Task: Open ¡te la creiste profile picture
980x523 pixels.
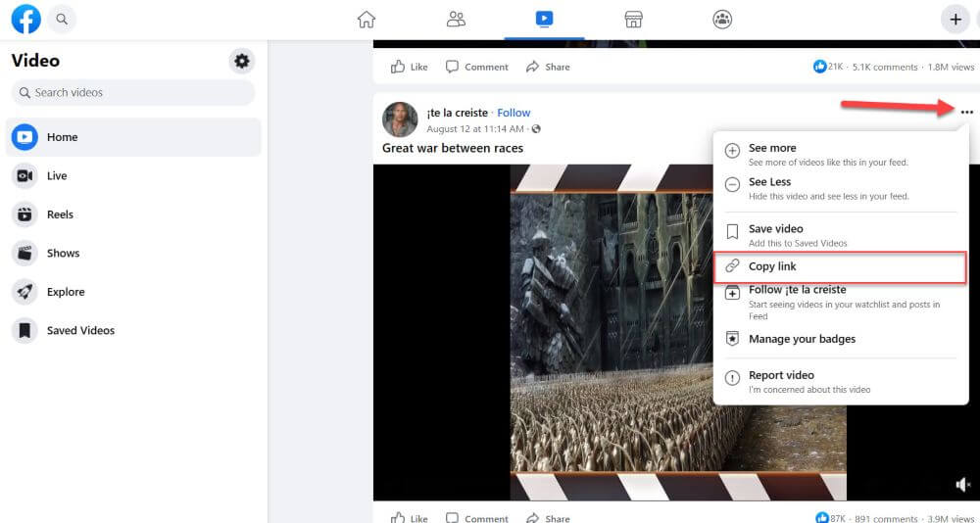Action: tap(400, 119)
